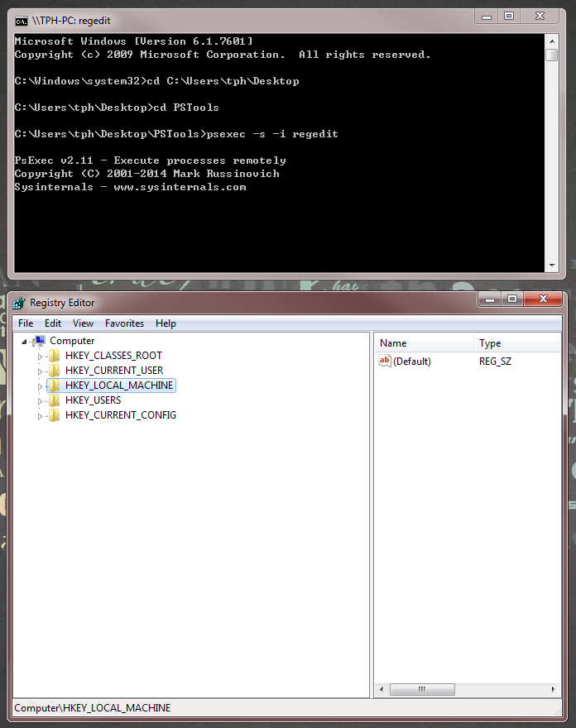Click the HKEY_CLASSES_ROOT folder icon
Screen dimensions: 576x728
coord(55,356)
